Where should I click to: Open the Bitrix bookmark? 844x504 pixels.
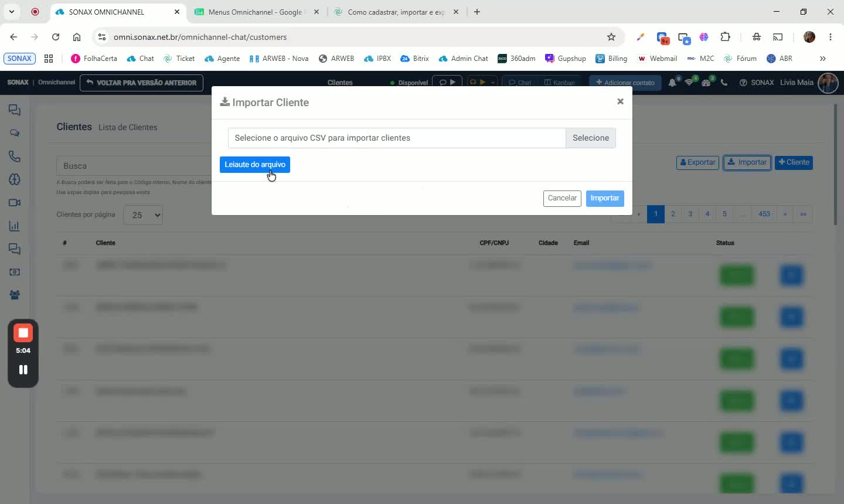click(x=414, y=59)
